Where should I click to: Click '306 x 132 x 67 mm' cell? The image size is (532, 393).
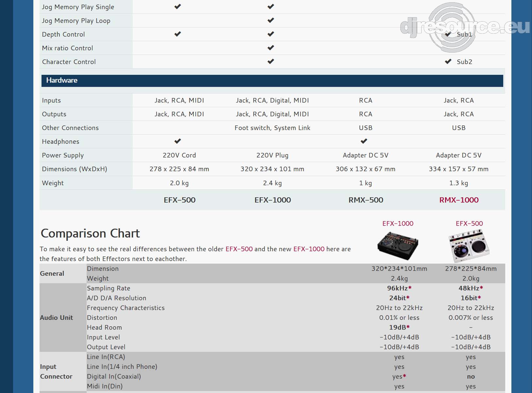pos(366,169)
